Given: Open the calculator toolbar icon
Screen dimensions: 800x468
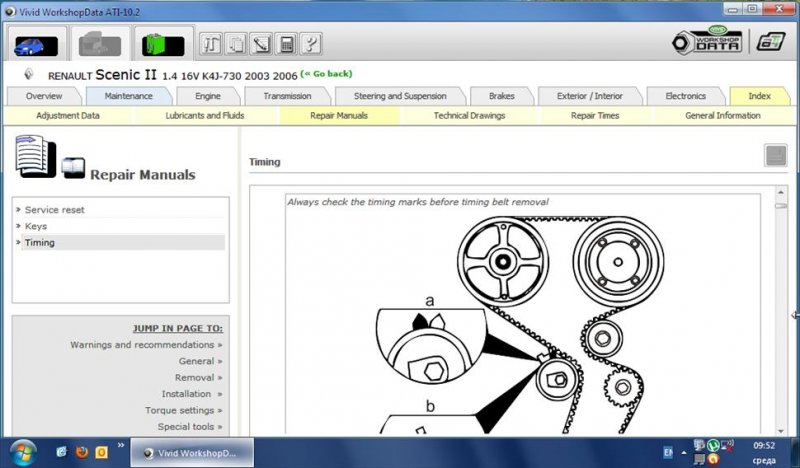Looking at the screenshot, I should pyautogui.click(x=286, y=44).
